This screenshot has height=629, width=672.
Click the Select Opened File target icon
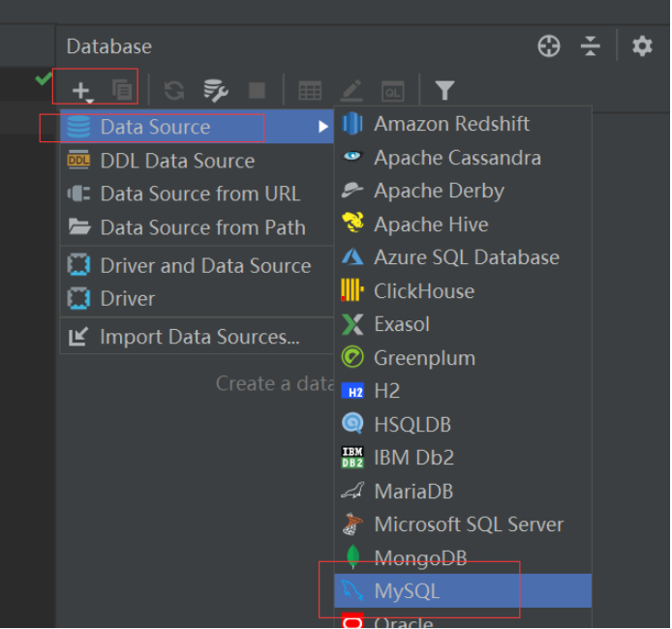549,46
